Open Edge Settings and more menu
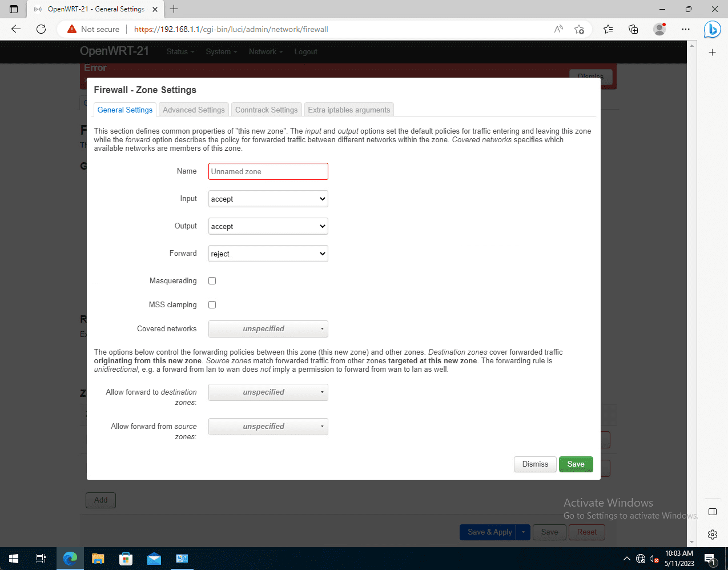 (686, 29)
